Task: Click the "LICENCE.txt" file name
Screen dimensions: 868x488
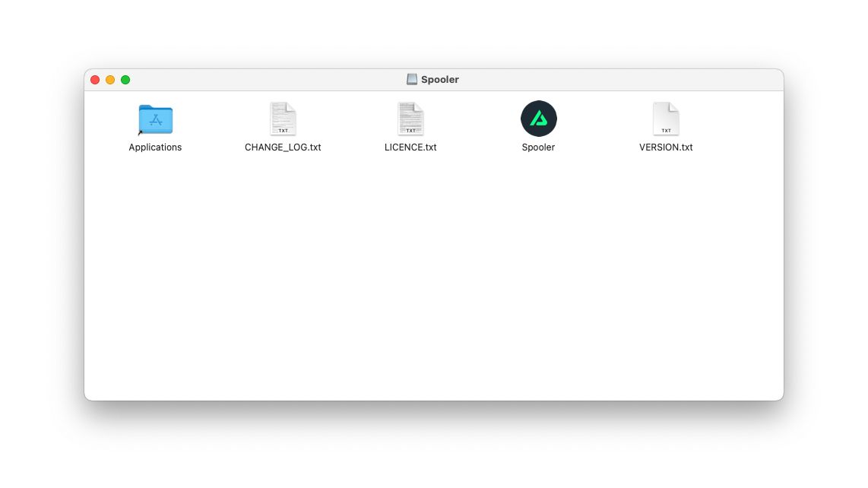Action: tap(410, 147)
